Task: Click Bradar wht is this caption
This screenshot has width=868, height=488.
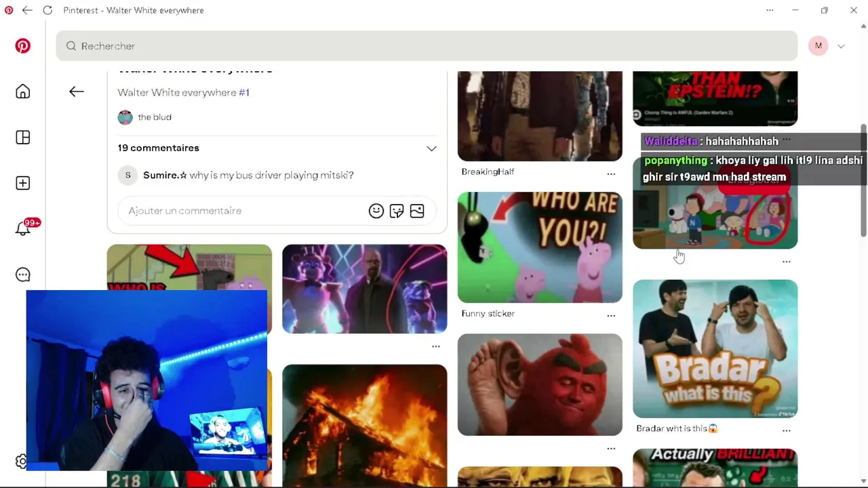Action: tap(677, 428)
